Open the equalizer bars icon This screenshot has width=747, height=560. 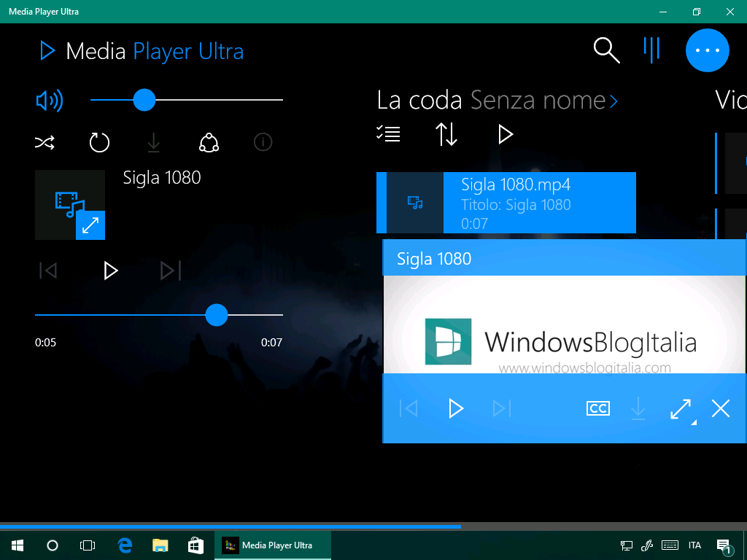coord(651,50)
